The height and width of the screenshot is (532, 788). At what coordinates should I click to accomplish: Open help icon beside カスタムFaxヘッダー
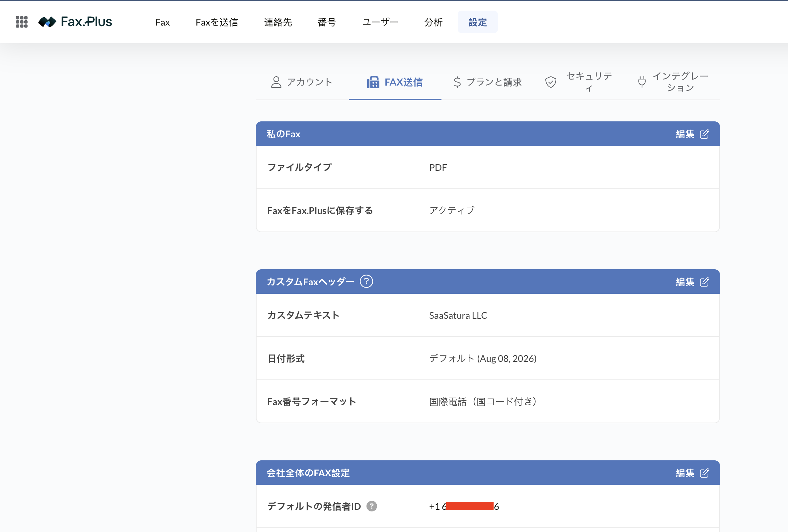pos(366,282)
